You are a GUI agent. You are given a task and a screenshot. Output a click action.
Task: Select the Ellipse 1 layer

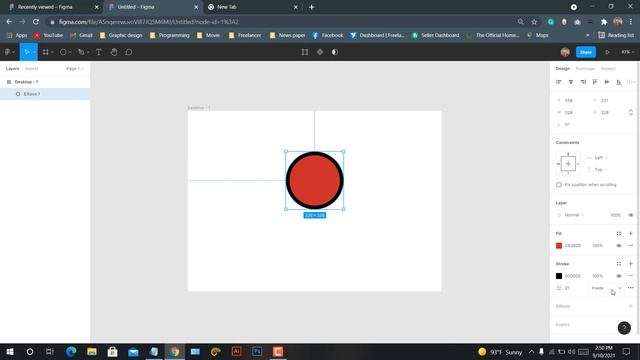click(x=45, y=94)
